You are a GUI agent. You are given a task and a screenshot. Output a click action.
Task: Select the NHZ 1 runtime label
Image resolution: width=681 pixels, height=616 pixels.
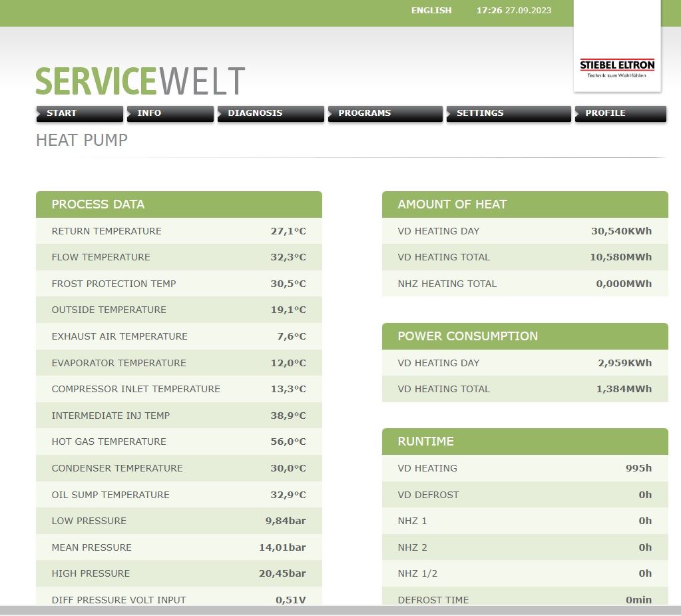tap(412, 521)
